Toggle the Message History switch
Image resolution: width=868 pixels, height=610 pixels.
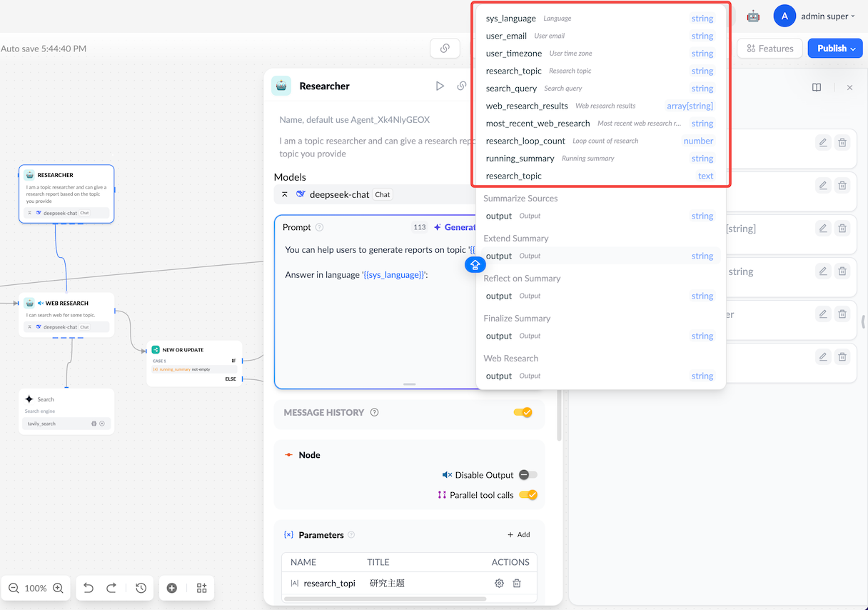pyautogui.click(x=523, y=412)
